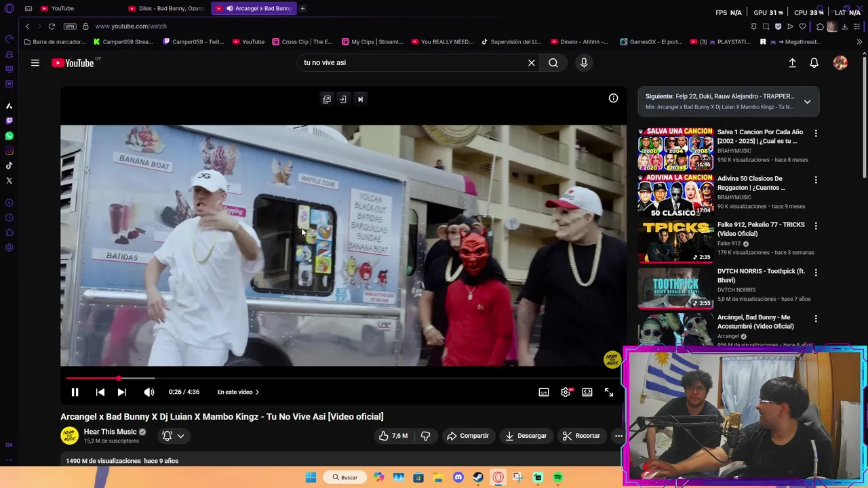Screen dimensions: 868x488
Task: Open WhatsApp icon in Opera sidebar
Action: pyautogui.click(x=9, y=136)
